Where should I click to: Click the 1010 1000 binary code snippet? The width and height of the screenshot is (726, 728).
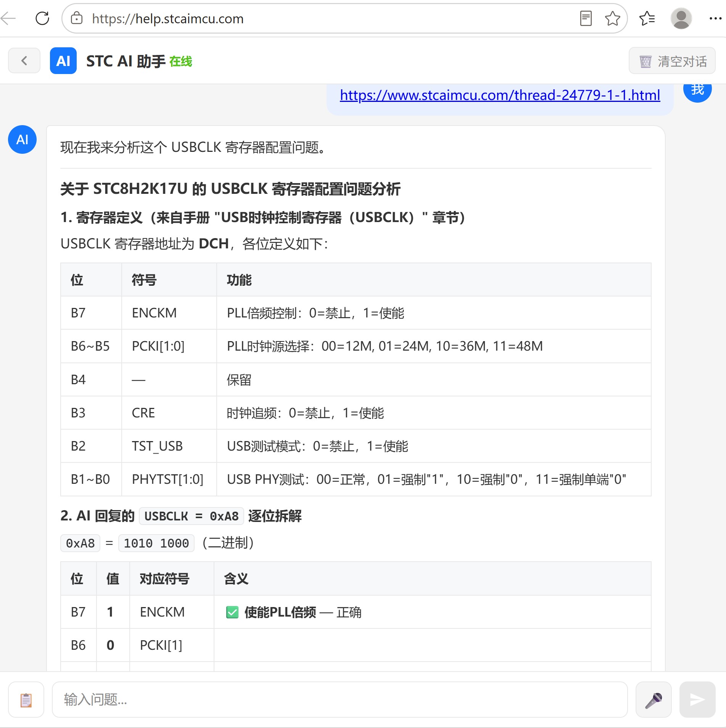coord(156,543)
